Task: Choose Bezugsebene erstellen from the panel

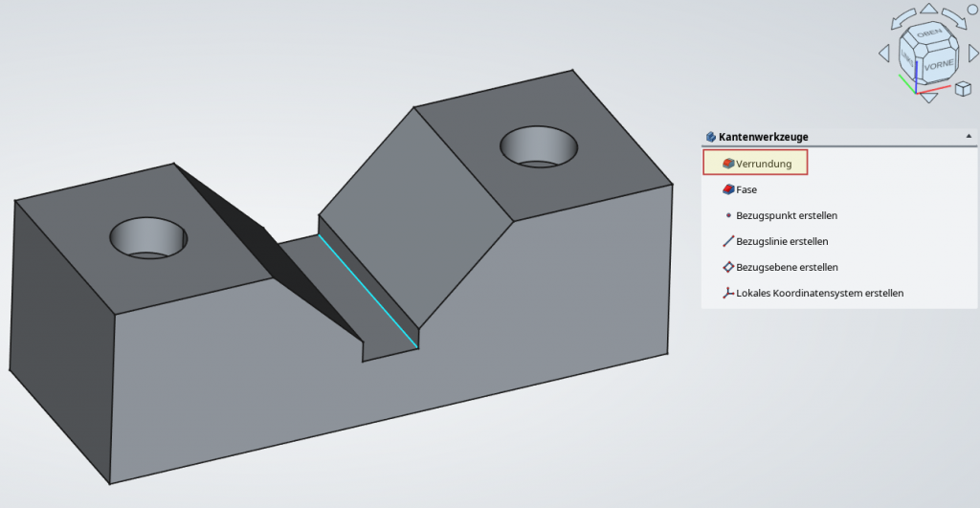Action: coord(728,267)
